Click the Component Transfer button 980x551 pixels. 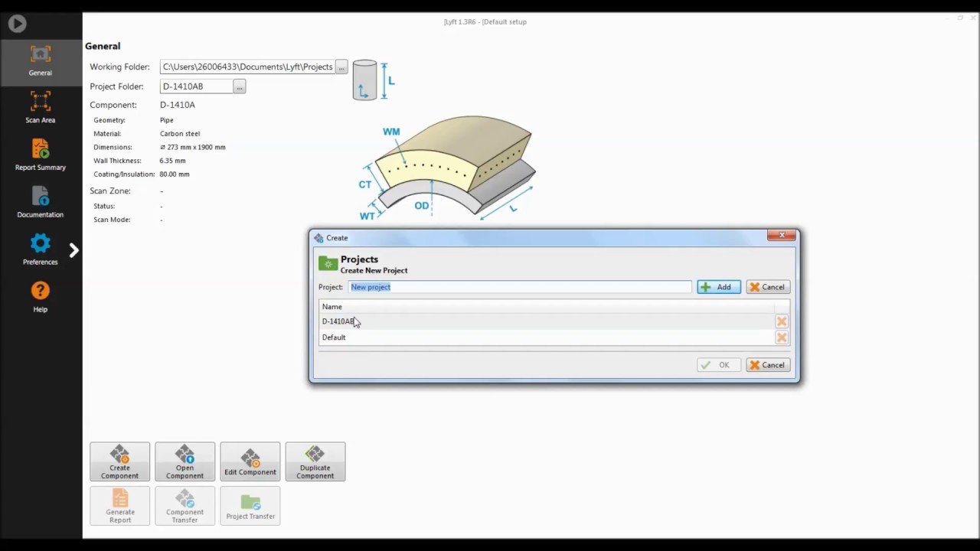pos(185,506)
